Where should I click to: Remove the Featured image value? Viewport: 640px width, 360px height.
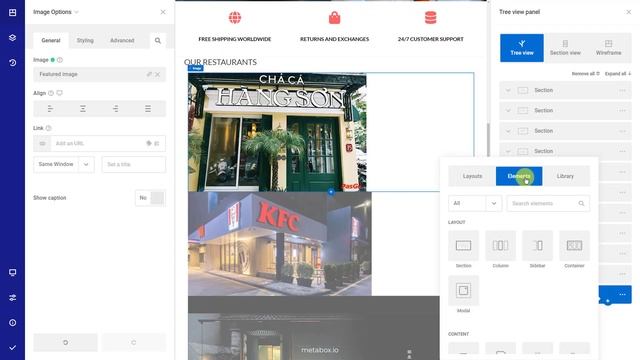coord(158,74)
